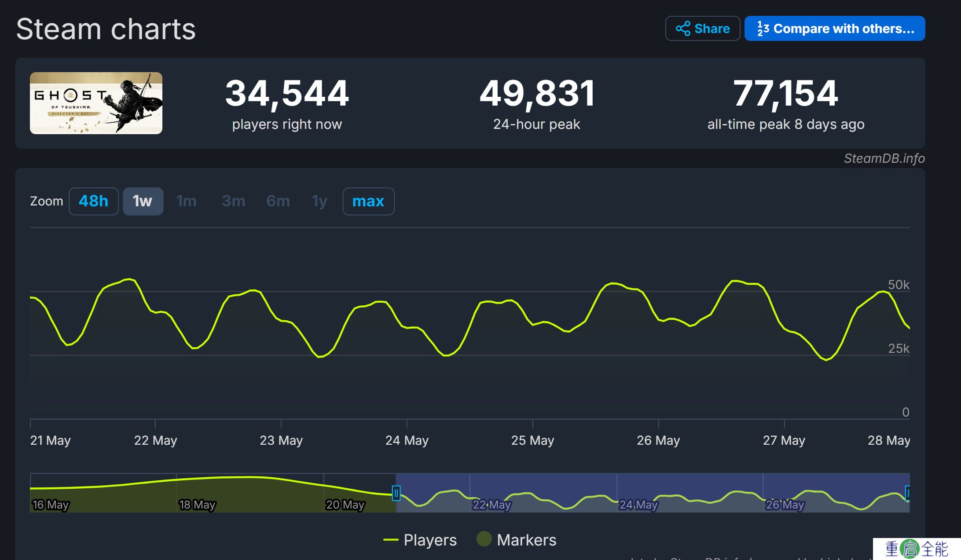Screen dimensions: 961x560
Task: Click the 16 May navigator label
Action: [51, 505]
